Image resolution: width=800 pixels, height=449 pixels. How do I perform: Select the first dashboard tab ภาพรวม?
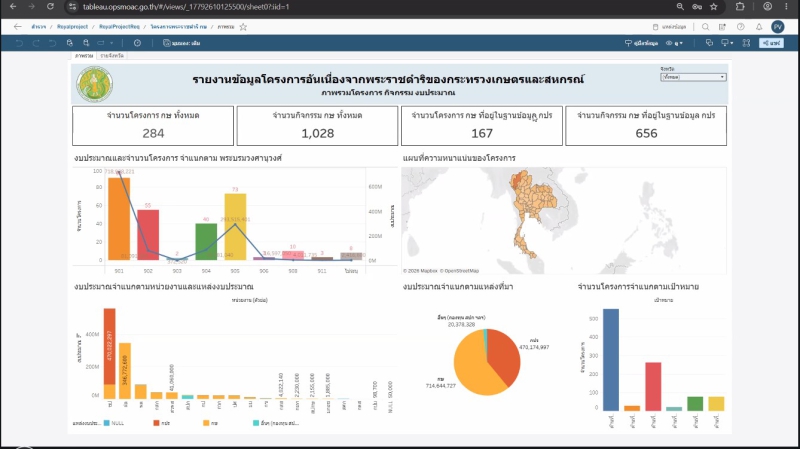tap(84, 56)
